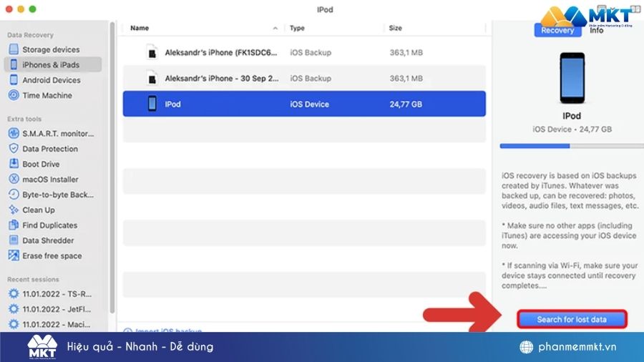
Task: Click backup file icon of Aleksandr's iPhone (FK1SDC6
Action: point(152,52)
